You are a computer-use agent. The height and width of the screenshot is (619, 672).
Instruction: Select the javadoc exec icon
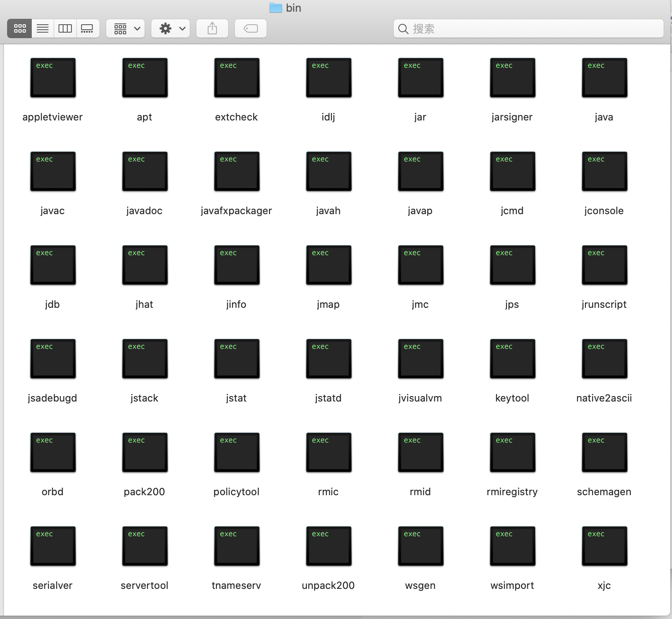click(x=145, y=171)
